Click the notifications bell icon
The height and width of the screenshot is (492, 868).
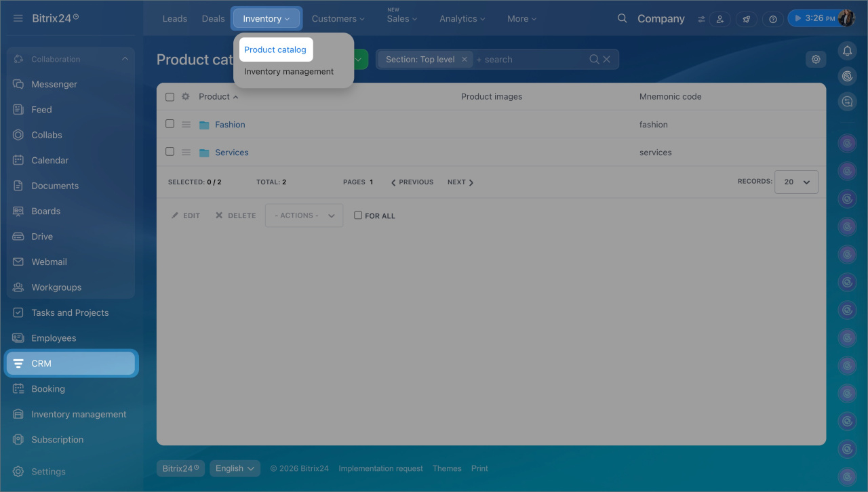(846, 51)
